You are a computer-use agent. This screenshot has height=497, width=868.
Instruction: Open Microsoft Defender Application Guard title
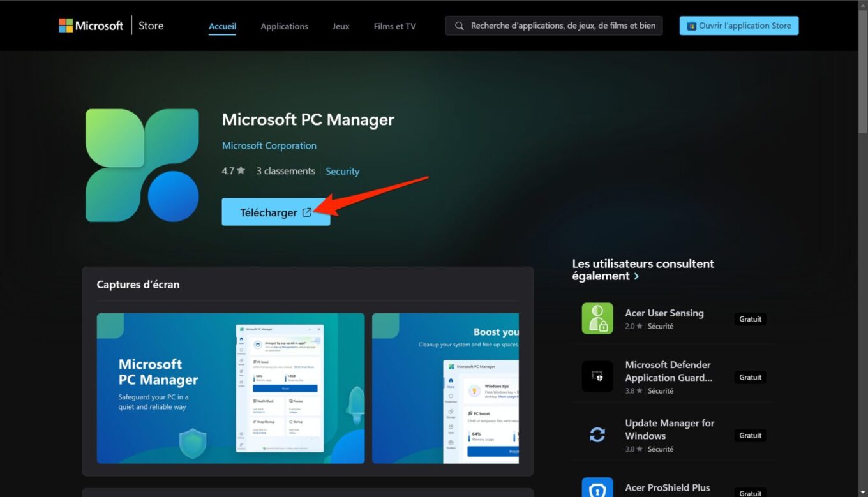[669, 371]
